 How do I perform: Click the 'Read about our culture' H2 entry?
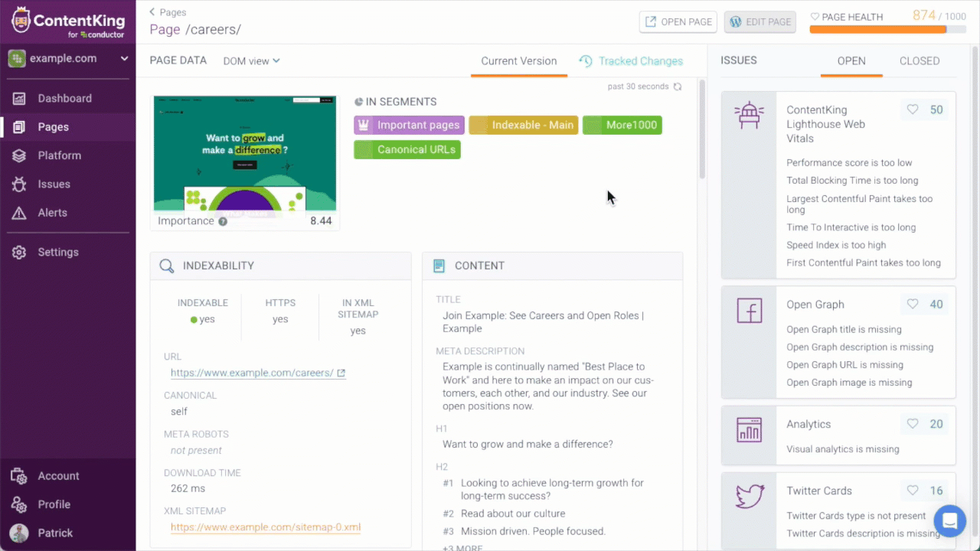coord(513,514)
